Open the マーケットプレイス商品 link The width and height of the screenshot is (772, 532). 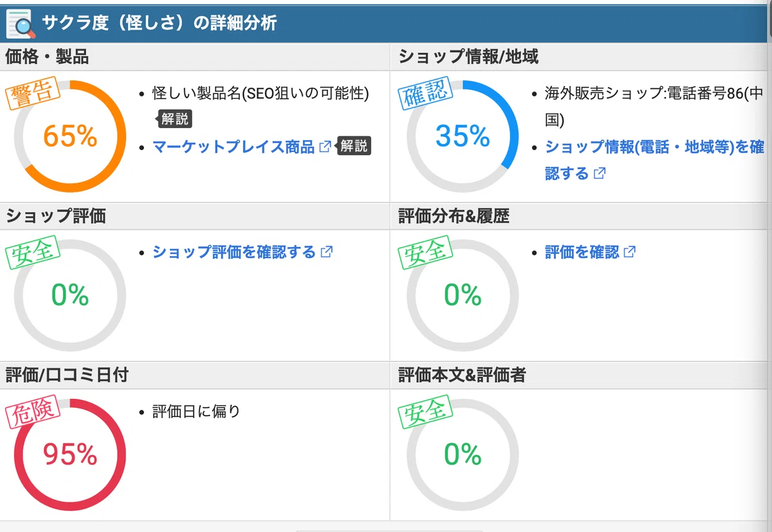(x=234, y=146)
